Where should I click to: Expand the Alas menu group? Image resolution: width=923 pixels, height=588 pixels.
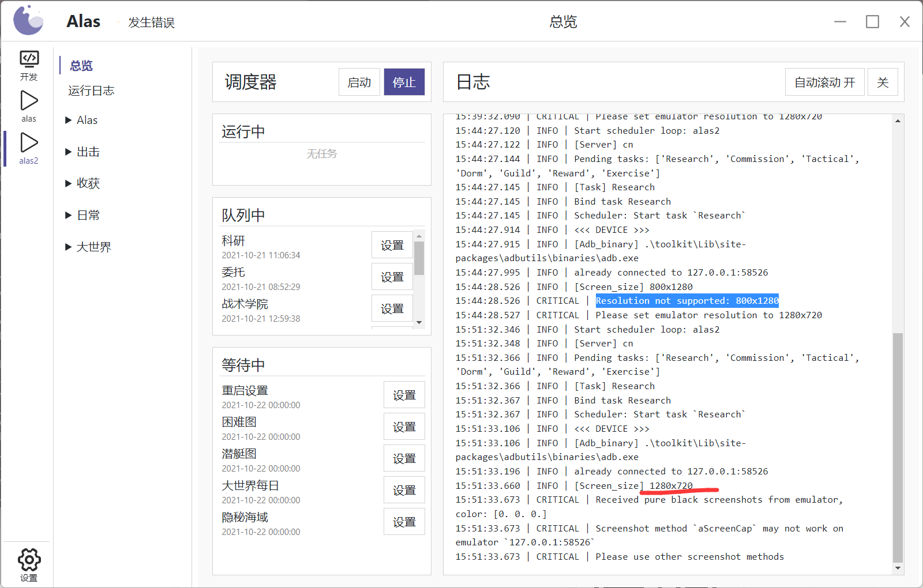pos(81,120)
